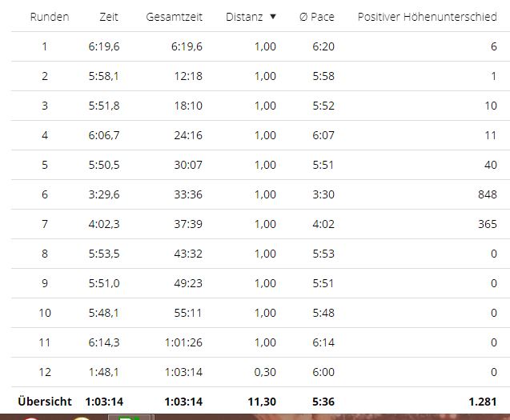Click the Ø Pace column header
Screen dimensions: 510x420
[x=317, y=17]
